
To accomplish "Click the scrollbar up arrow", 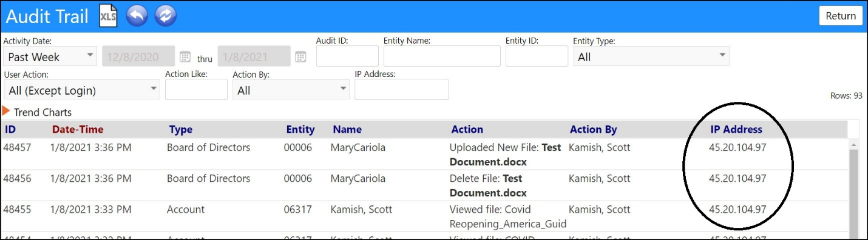I will pyautogui.click(x=853, y=145).
